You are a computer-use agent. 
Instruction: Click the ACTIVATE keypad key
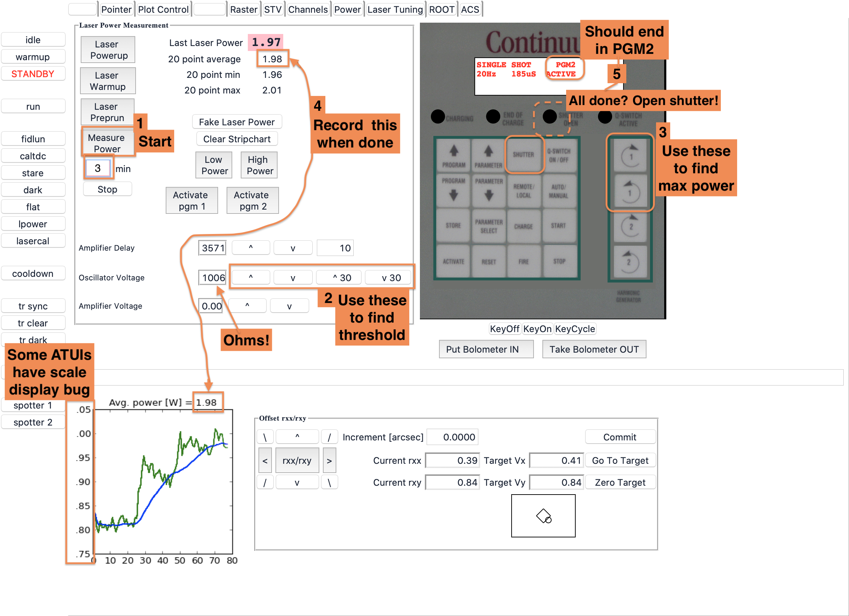coord(454,261)
